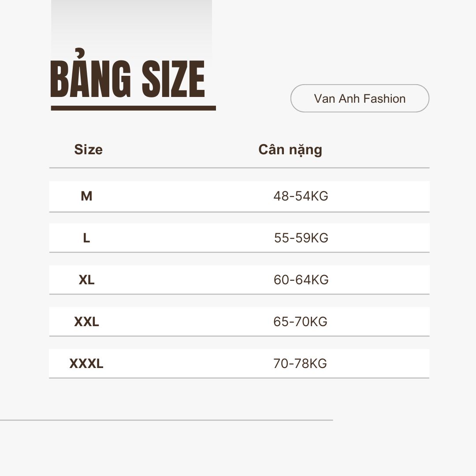Click the 70-78KG weight value
Screen dimensions: 476x476
[300, 364]
